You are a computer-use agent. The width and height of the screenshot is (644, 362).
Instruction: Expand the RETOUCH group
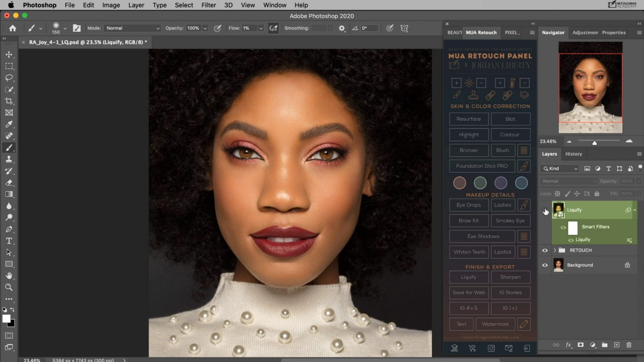554,250
